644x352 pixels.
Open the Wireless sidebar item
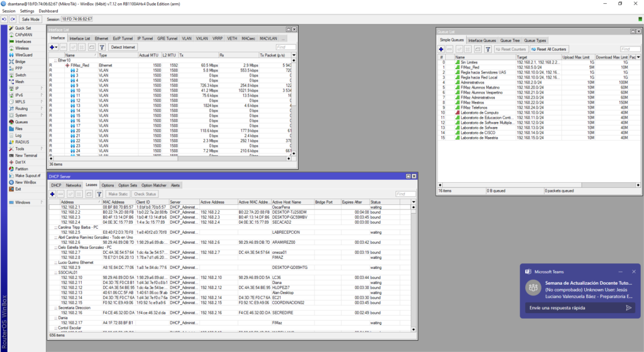(x=22, y=48)
